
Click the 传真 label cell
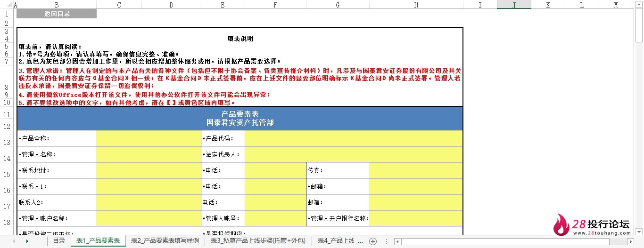pyautogui.click(x=338, y=170)
